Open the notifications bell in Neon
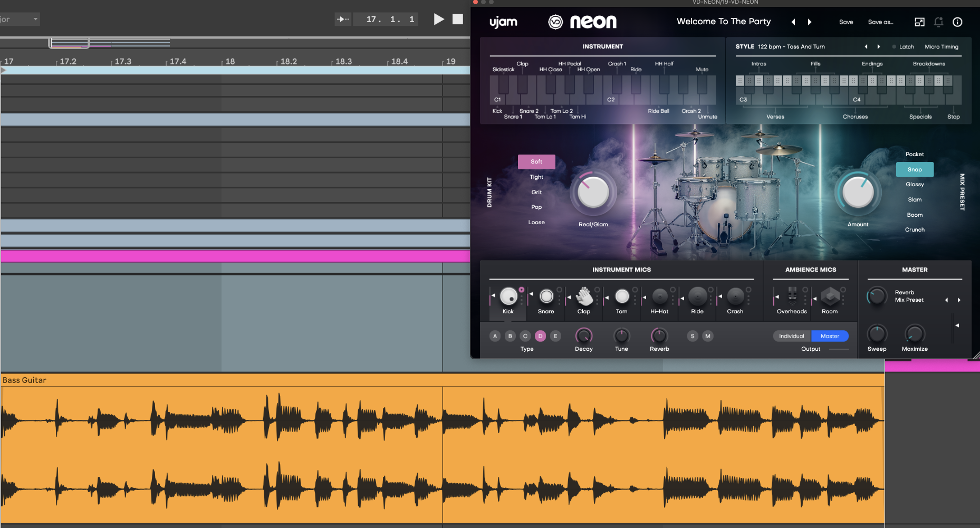The height and width of the screenshot is (528, 980). tap(938, 22)
